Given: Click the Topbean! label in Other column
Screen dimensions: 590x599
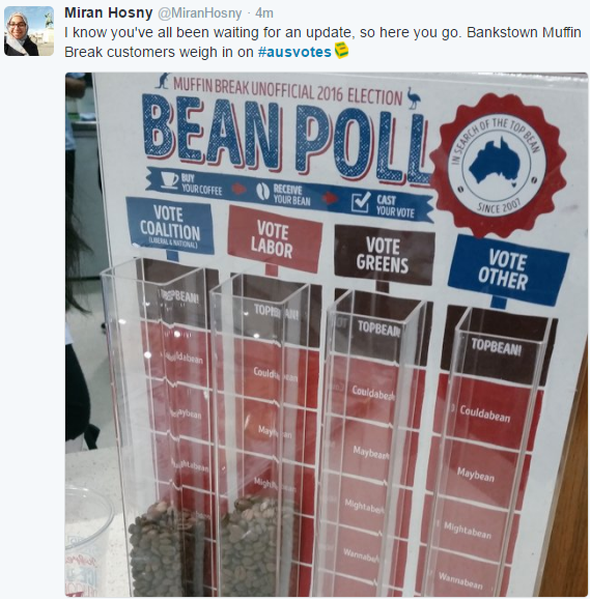Looking at the screenshot, I should point(496,347).
